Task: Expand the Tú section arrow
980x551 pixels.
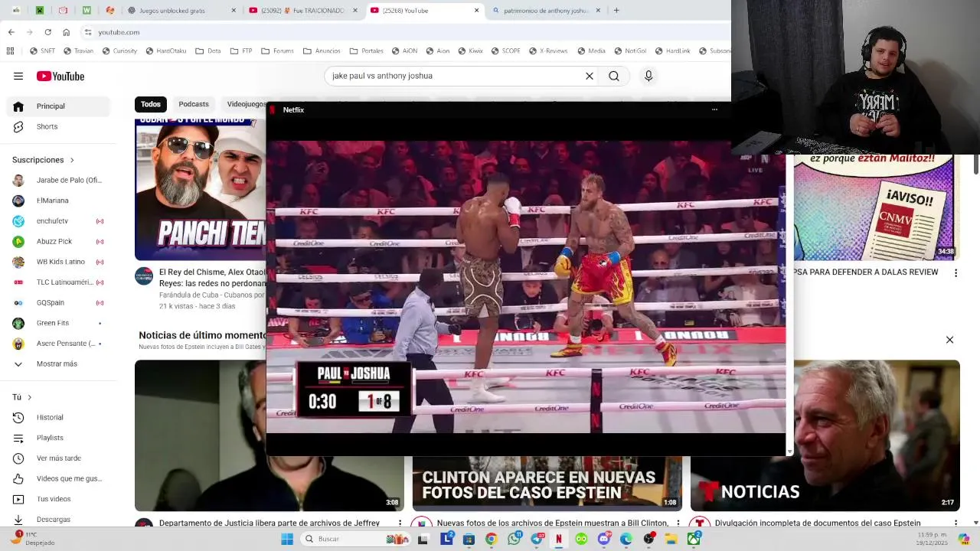Action: point(29,397)
